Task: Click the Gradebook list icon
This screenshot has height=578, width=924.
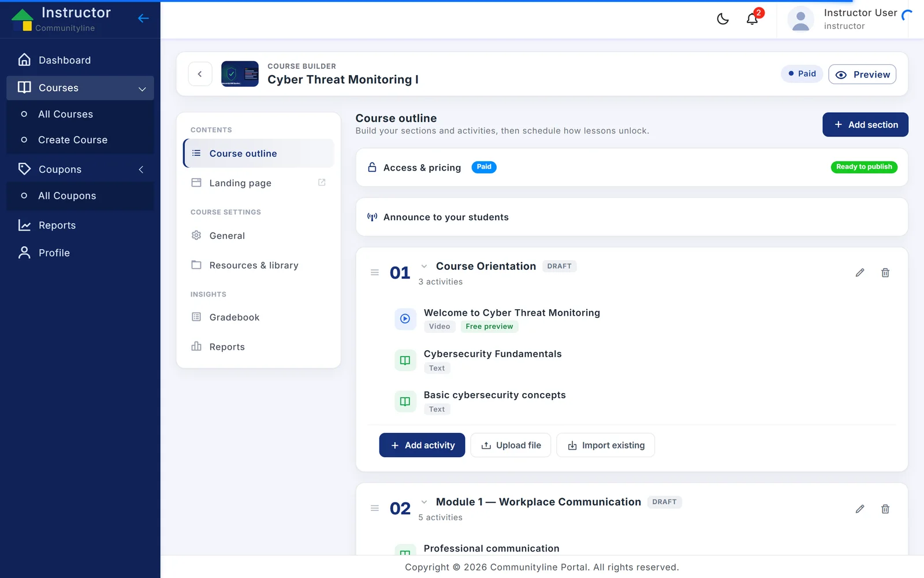Action: coord(196,317)
